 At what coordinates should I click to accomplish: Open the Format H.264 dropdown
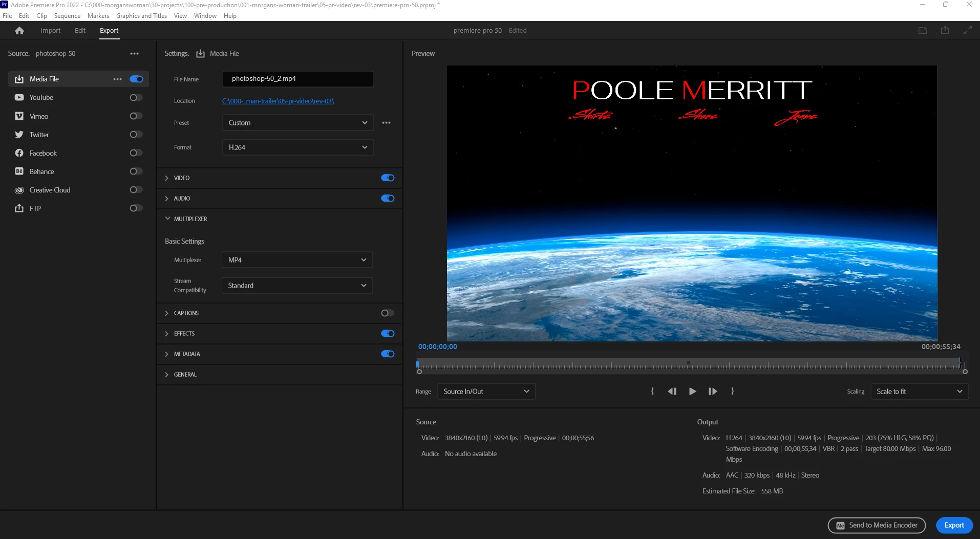(x=298, y=147)
